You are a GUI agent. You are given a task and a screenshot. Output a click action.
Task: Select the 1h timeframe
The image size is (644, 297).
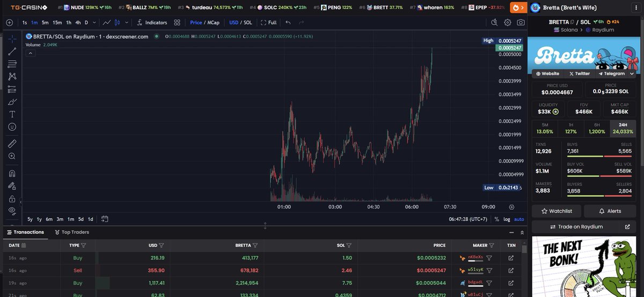coord(69,23)
